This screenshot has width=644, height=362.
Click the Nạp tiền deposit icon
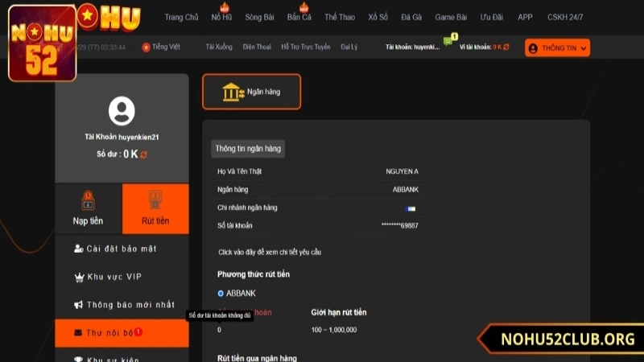(88, 200)
